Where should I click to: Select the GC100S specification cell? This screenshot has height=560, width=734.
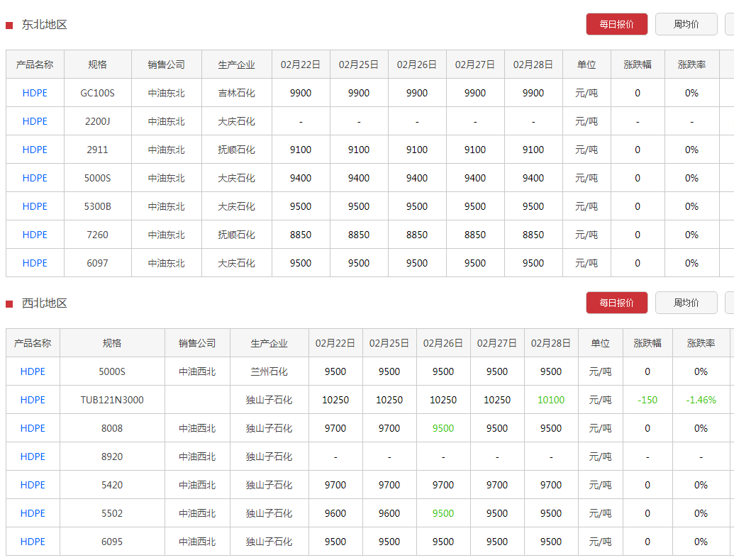pyautogui.click(x=97, y=93)
